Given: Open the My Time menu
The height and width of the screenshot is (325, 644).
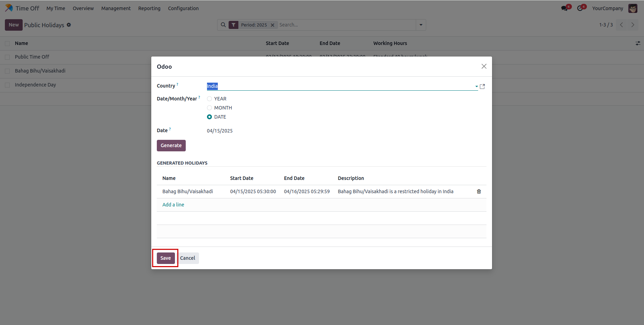Looking at the screenshot, I should (x=56, y=8).
